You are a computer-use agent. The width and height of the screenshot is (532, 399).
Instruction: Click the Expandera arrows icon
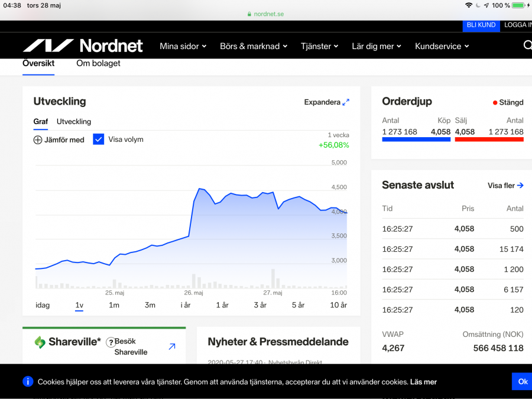[x=346, y=102]
